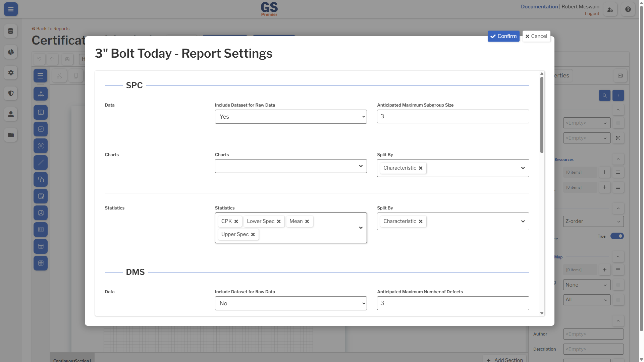Open the help question mark icon

pyautogui.click(x=628, y=9)
